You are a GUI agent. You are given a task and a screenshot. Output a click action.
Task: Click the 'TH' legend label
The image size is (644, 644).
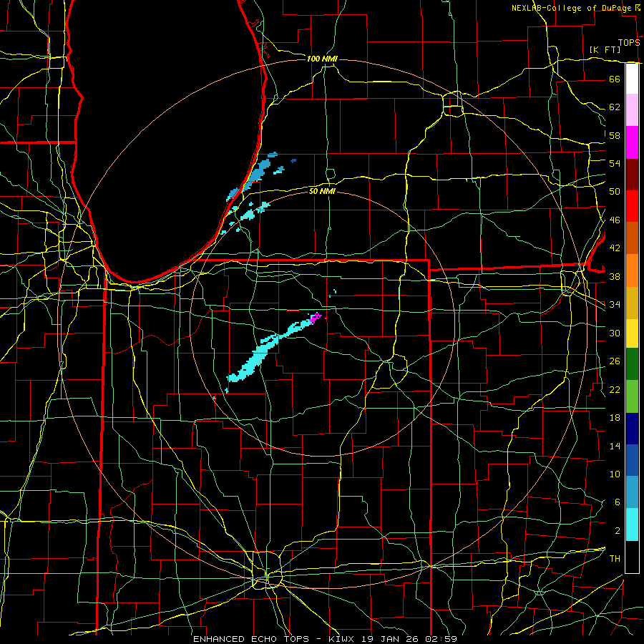tap(615, 558)
